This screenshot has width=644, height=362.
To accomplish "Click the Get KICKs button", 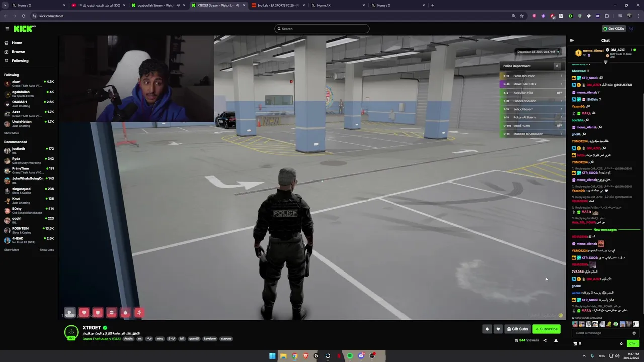I will 614,29.
